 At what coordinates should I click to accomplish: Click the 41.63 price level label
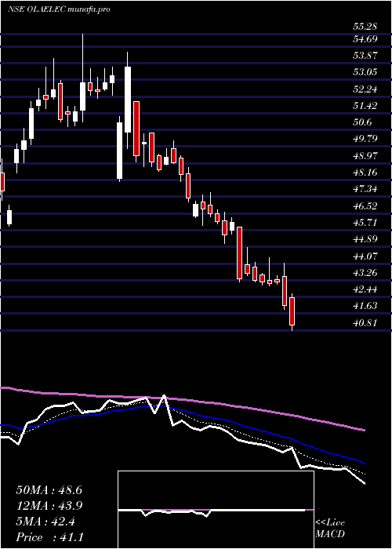[365, 306]
